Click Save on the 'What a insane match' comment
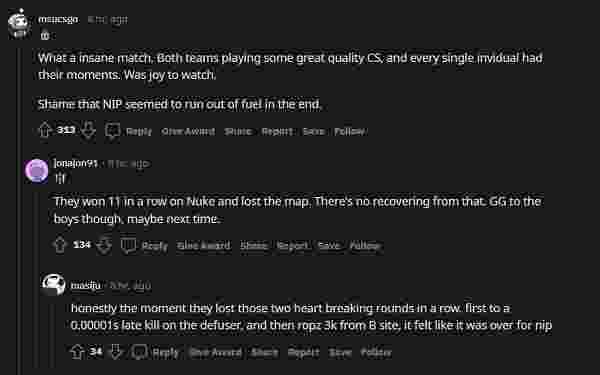600x375 pixels. tap(313, 131)
